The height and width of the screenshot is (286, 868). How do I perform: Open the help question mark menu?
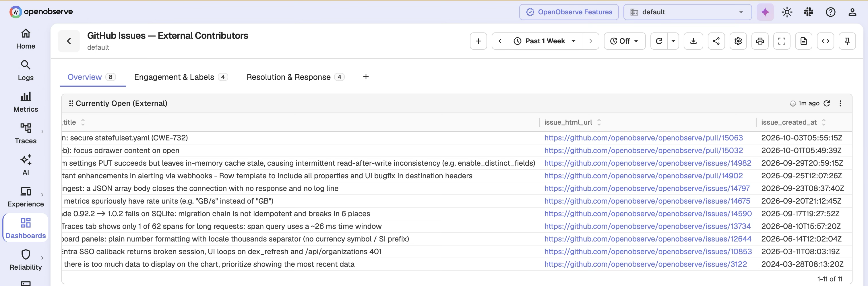click(830, 12)
